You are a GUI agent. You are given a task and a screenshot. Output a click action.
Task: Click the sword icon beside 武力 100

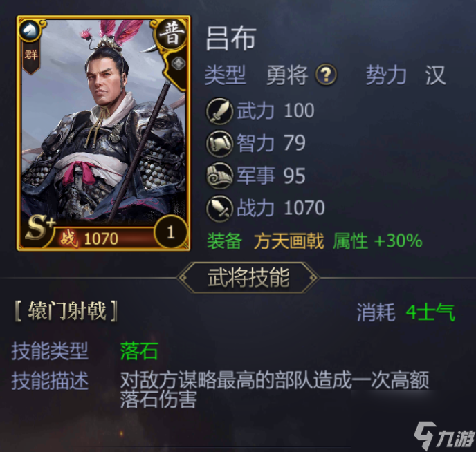tap(219, 111)
